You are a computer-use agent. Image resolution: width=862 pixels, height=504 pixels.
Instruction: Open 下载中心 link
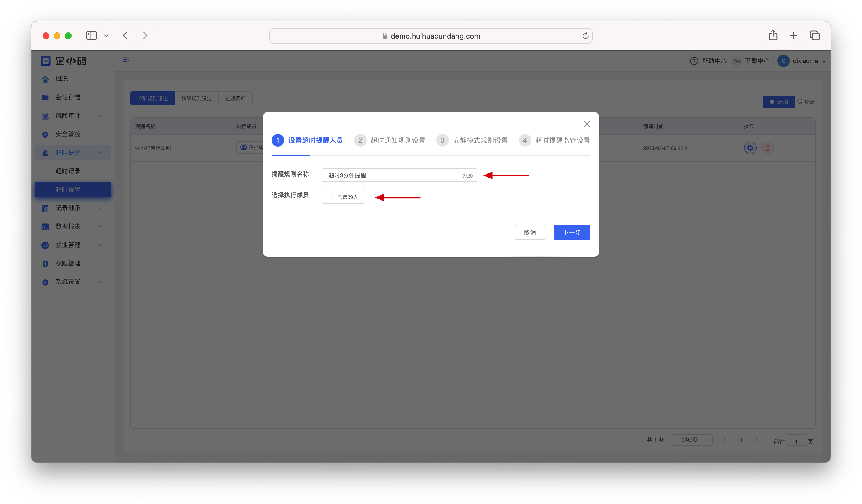point(757,61)
